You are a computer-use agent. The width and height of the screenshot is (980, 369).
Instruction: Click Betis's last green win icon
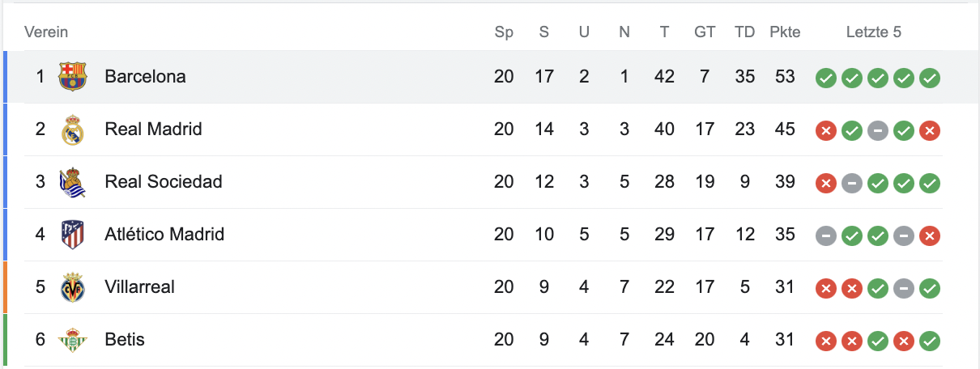coord(930,341)
